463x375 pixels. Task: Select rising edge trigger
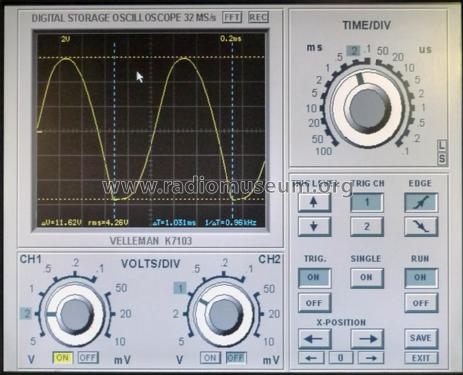(421, 202)
